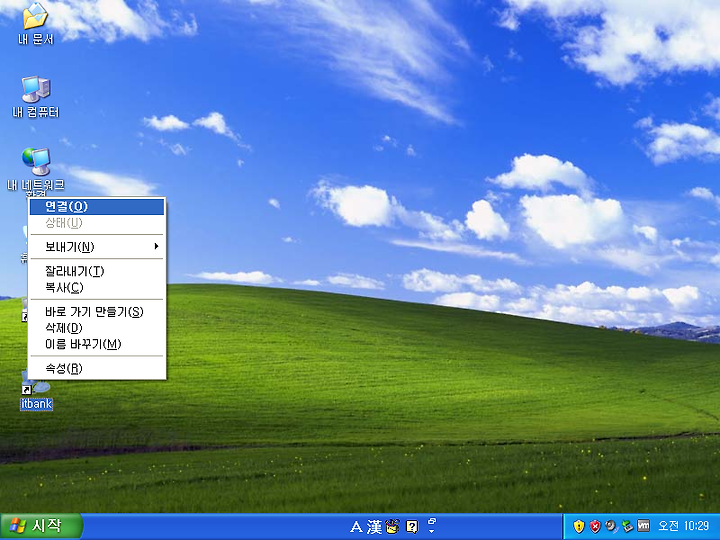Open the red shield Security Center tray icon
This screenshot has width=720, height=540.
point(595,526)
